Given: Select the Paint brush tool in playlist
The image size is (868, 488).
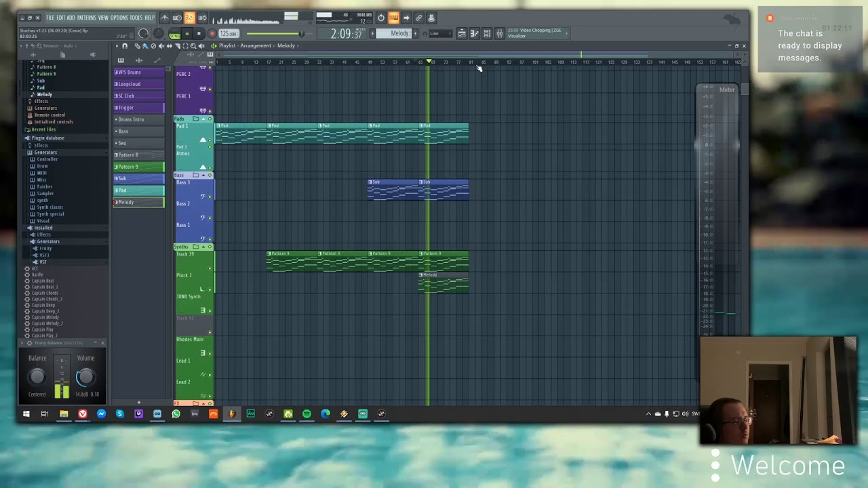Looking at the screenshot, I should pos(145,46).
